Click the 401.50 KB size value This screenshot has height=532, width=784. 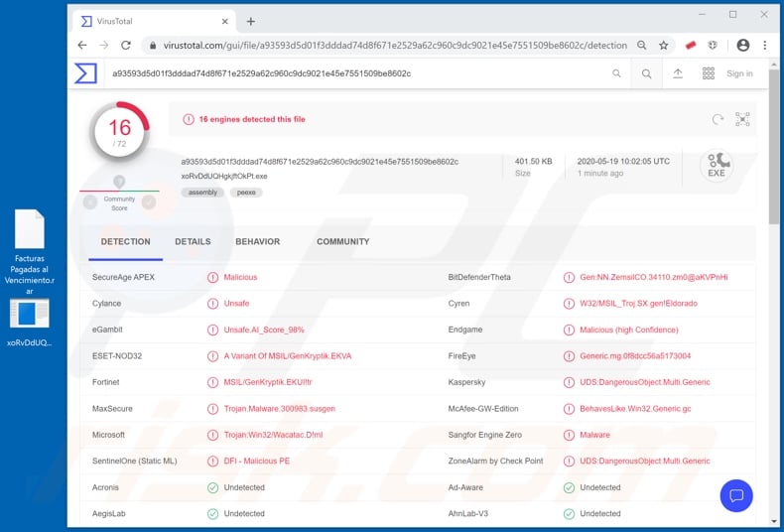pyautogui.click(x=534, y=162)
